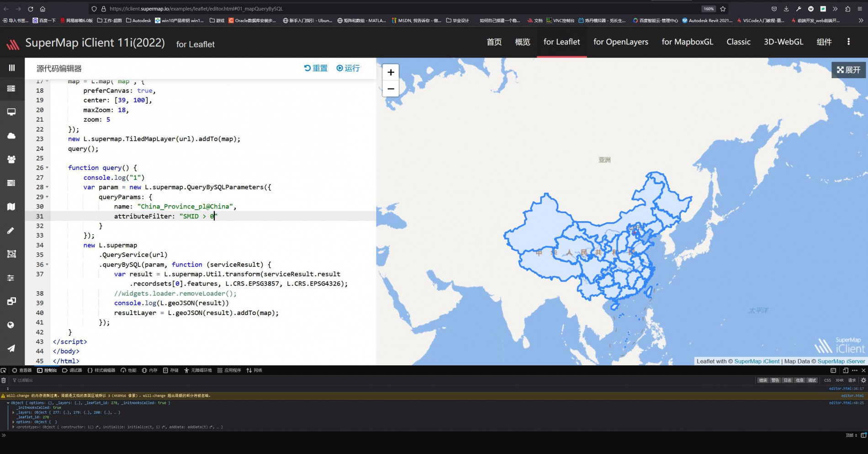The height and width of the screenshot is (454, 868).
Task: Open the vertical dots overflow menu
Action: [848, 42]
